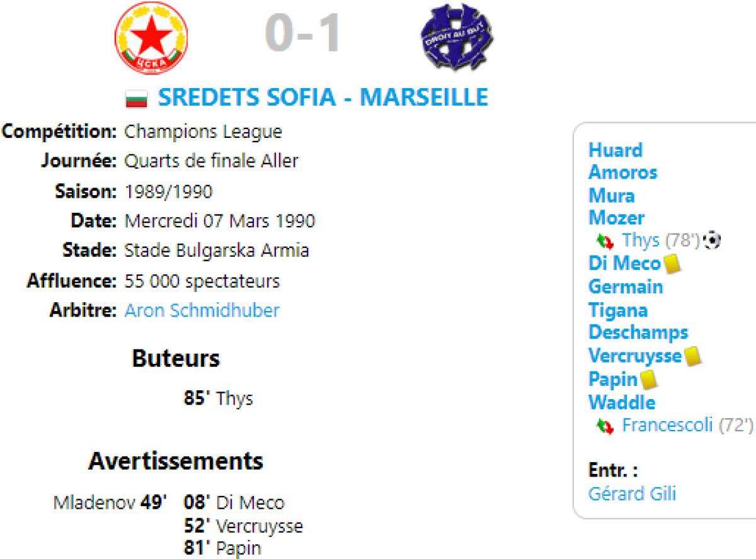Screen dimensions: 756x559
Task: Open the SREDETS SOFIA - MARSEILLE title link
Action: click(323, 98)
